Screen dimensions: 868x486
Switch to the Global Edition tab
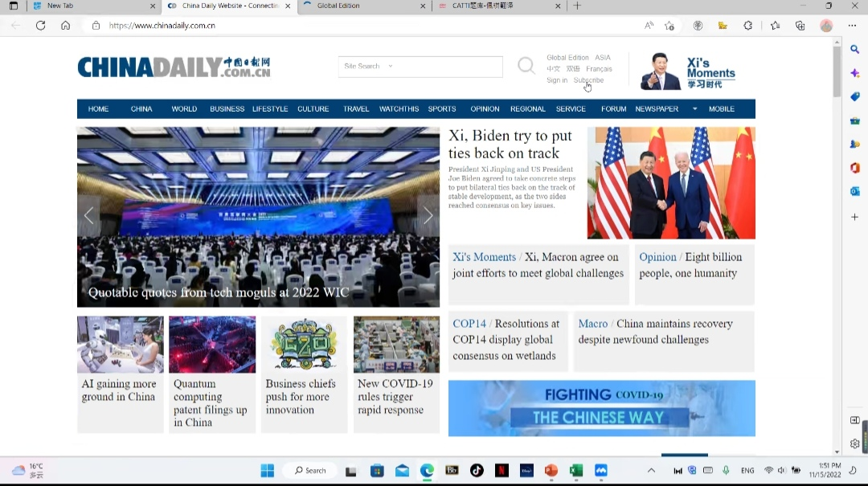point(362,6)
